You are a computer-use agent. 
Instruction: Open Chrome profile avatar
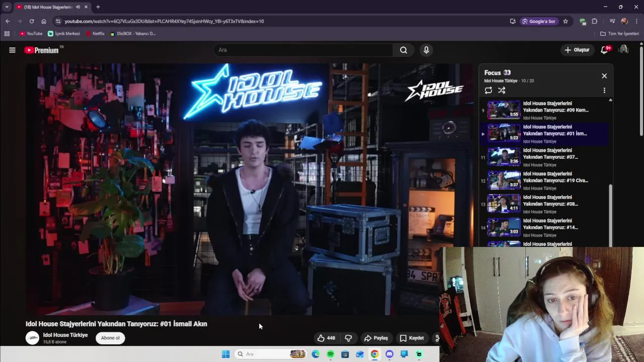pyautogui.click(x=624, y=21)
